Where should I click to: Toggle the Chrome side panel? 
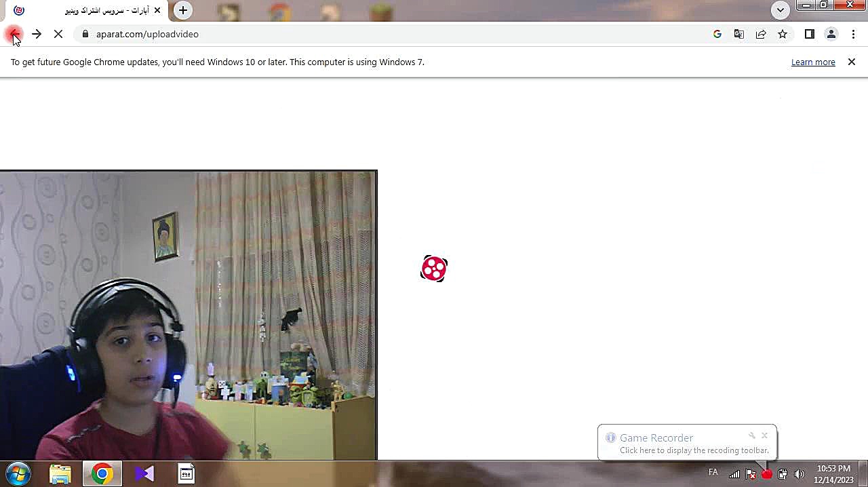(810, 34)
